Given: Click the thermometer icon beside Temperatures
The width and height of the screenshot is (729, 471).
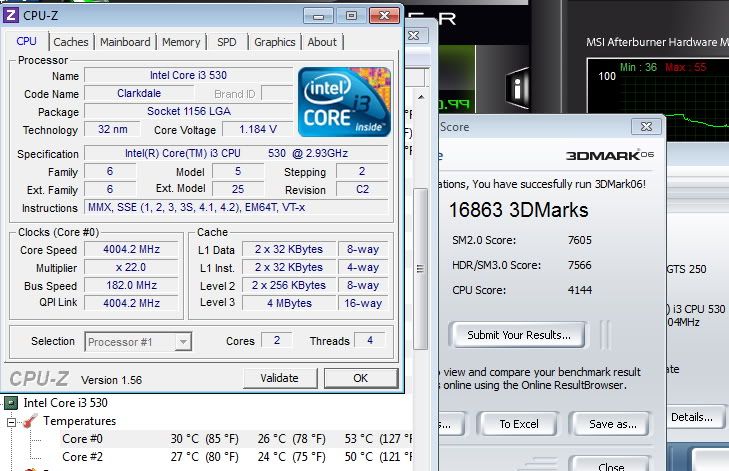Looking at the screenshot, I should (x=30, y=421).
